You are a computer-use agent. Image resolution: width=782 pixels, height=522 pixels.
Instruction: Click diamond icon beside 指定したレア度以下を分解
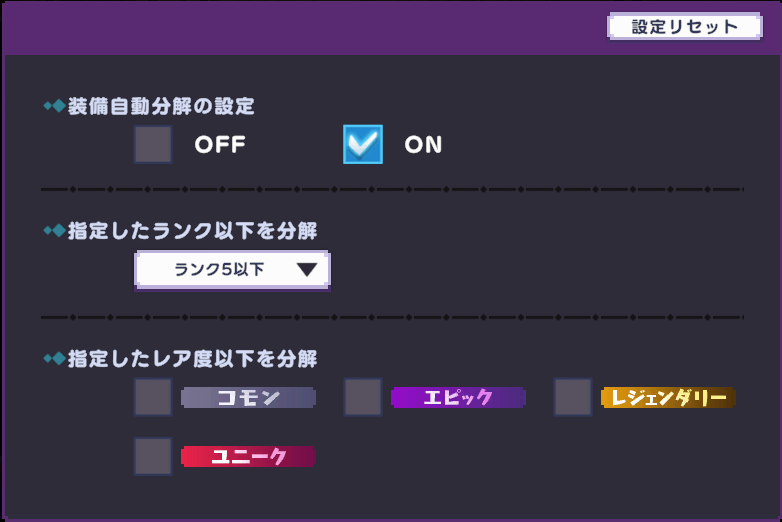point(55,358)
